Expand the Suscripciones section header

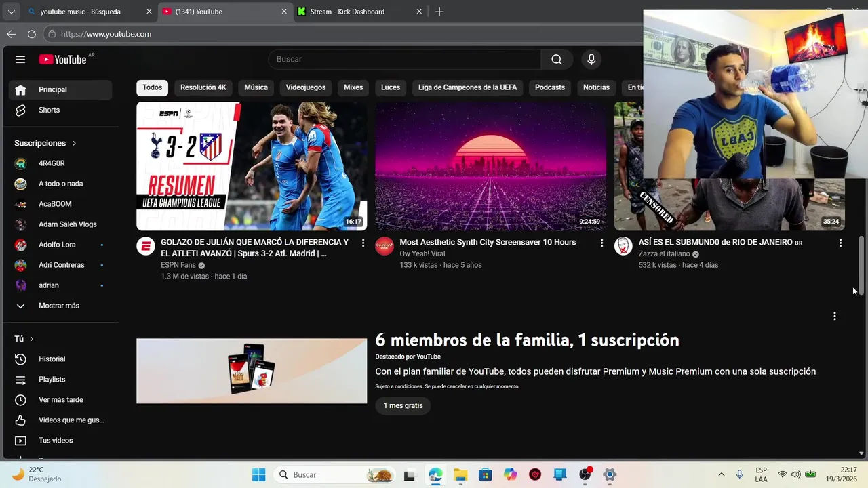tap(45, 143)
